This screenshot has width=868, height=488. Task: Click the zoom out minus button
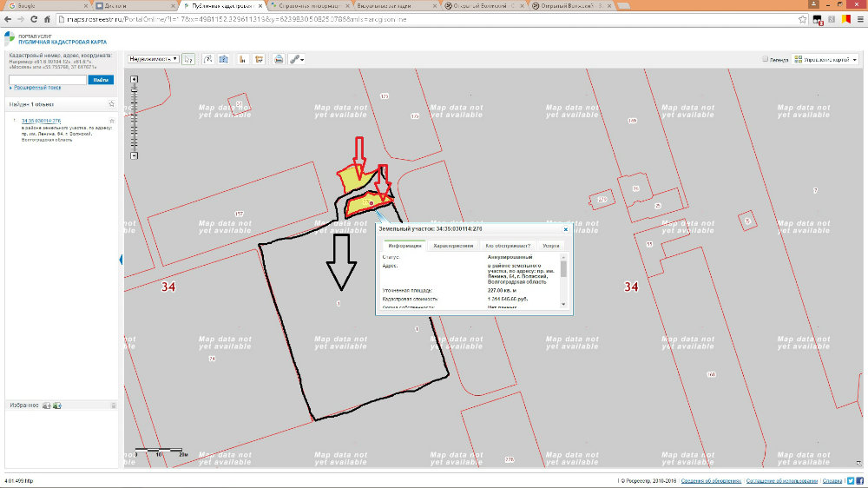(134, 156)
